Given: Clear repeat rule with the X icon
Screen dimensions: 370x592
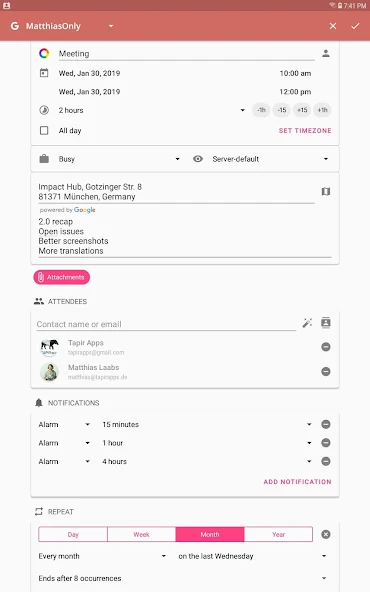Looking at the screenshot, I should [x=326, y=534].
